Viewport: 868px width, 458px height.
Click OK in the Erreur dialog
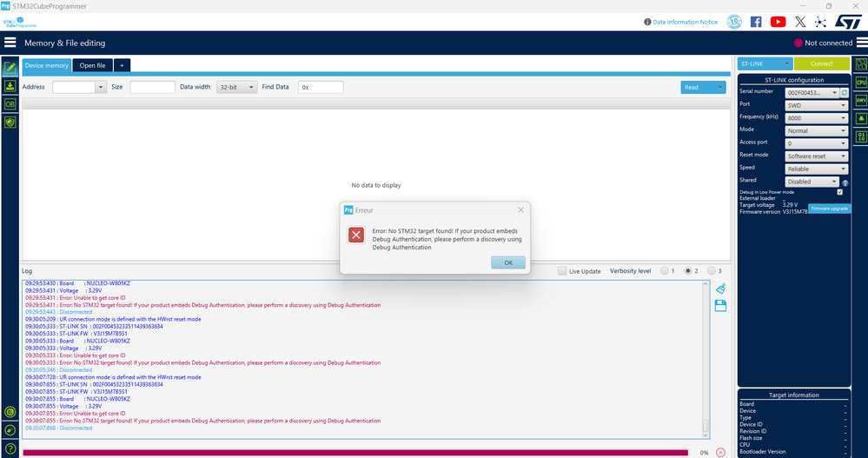[508, 262]
